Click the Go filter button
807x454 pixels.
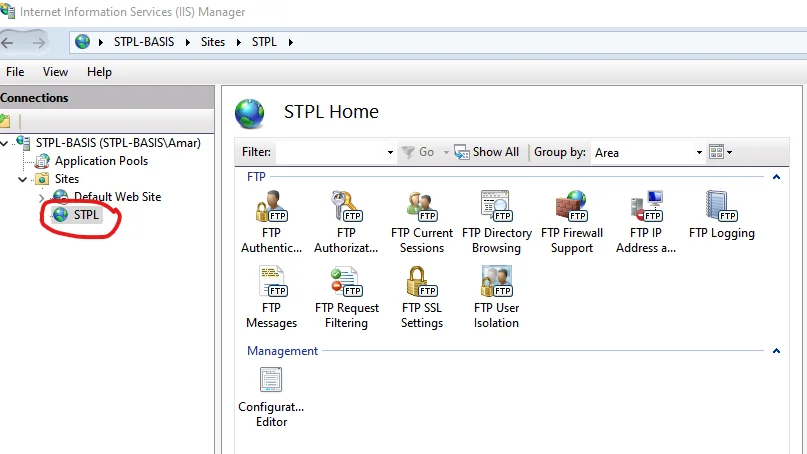coord(418,152)
